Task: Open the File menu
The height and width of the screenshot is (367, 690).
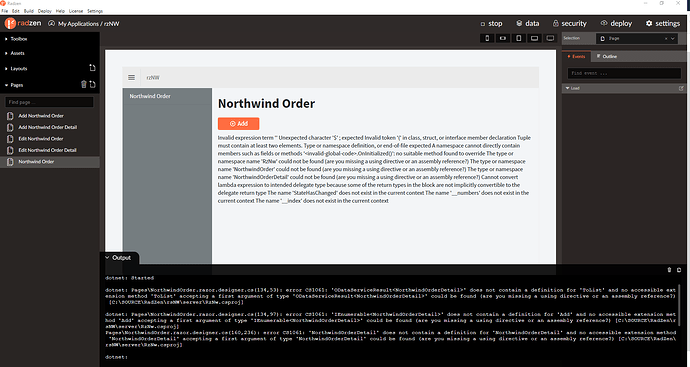Action: (4, 11)
